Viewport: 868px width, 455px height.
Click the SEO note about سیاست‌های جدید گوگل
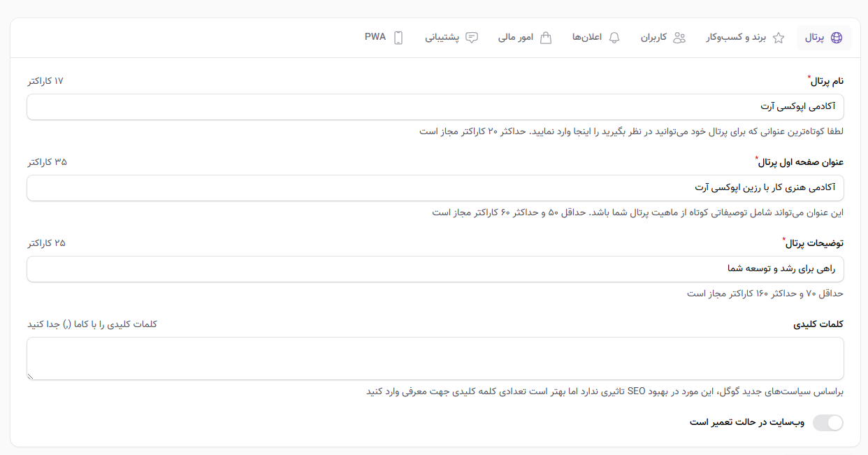(605, 391)
